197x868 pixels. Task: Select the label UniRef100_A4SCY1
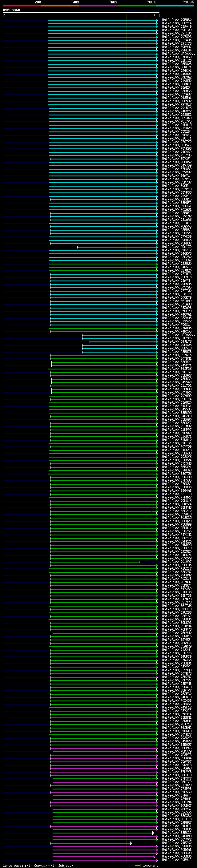pyautogui.click(x=177, y=365)
